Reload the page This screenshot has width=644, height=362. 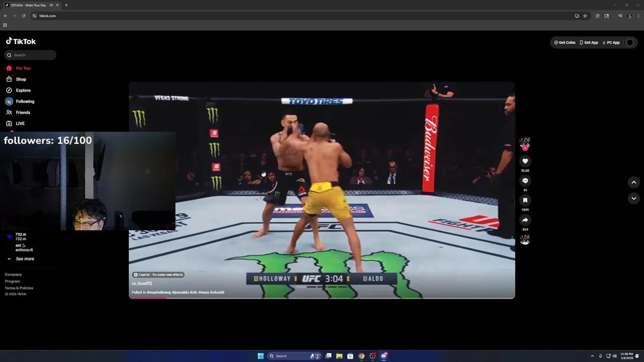23,16
